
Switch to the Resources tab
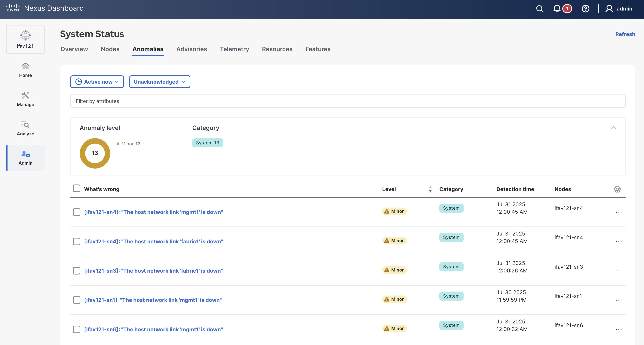277,49
